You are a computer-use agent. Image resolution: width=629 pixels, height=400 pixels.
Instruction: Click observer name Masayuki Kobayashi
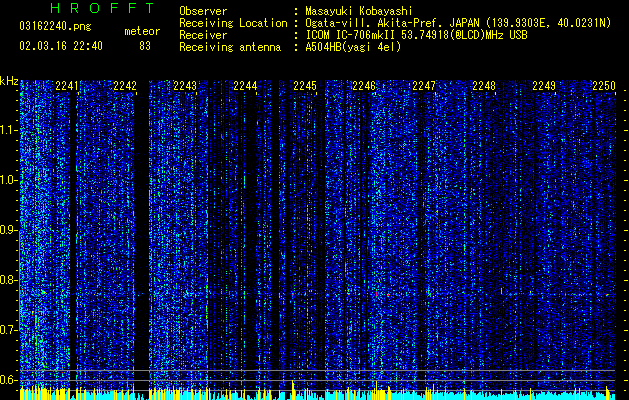tap(359, 11)
